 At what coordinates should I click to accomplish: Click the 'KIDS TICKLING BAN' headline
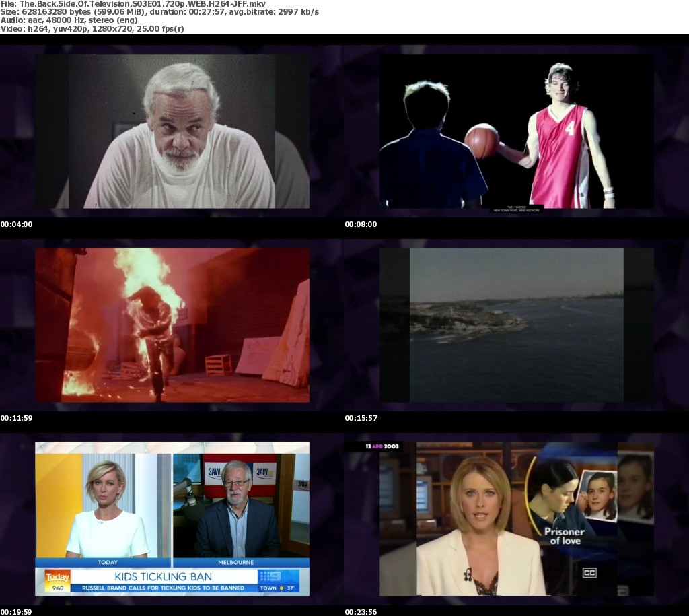click(163, 576)
